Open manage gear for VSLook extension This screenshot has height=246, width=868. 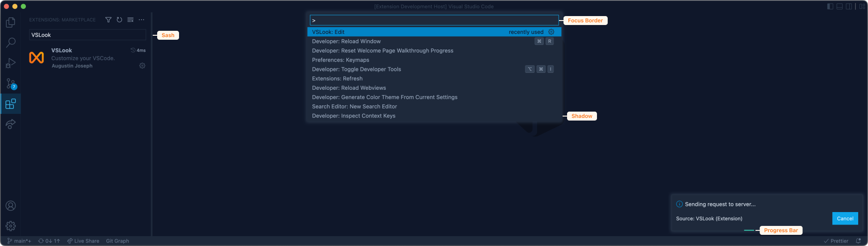pos(142,66)
